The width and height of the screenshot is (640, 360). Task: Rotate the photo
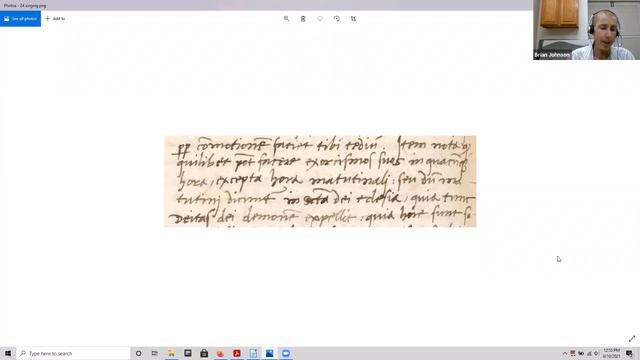pyautogui.click(x=336, y=19)
